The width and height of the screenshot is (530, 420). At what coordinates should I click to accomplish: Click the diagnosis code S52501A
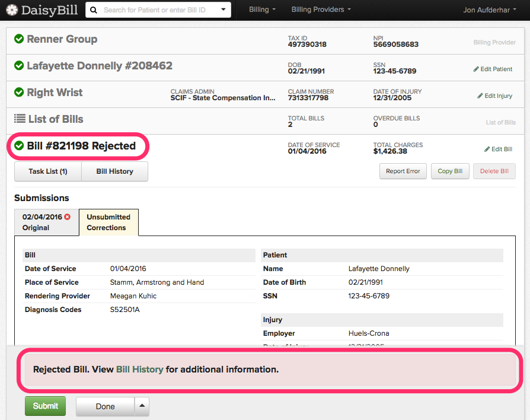[124, 310]
